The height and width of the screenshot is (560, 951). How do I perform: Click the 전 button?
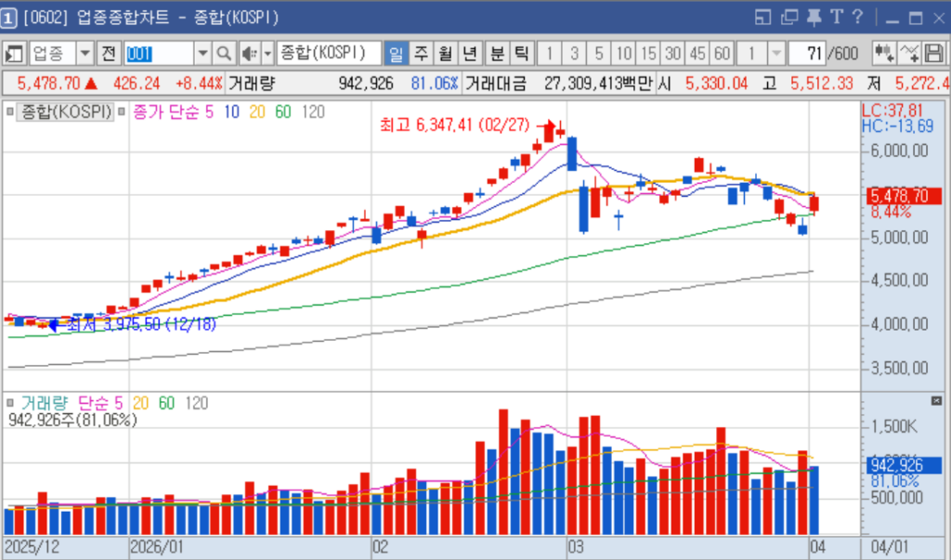pyautogui.click(x=110, y=53)
